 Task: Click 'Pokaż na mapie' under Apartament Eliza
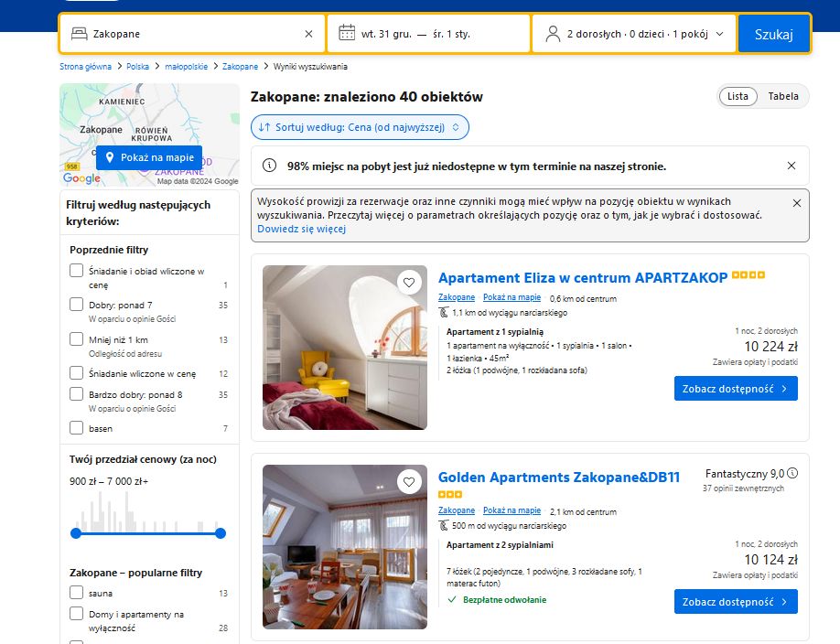(x=512, y=297)
